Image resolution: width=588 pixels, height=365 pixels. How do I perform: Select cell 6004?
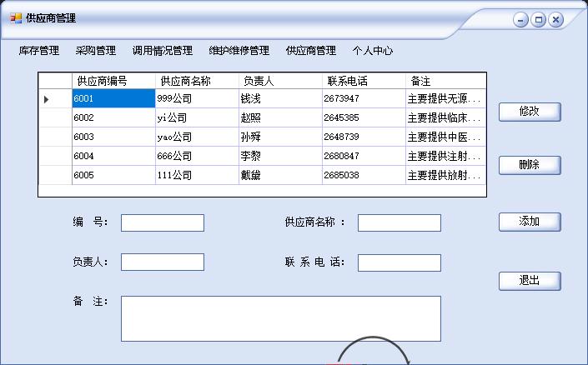[113, 156]
